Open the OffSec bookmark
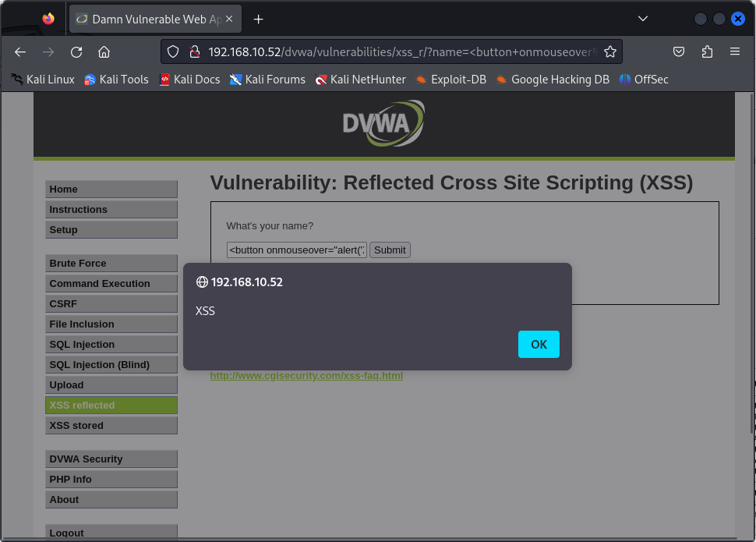 click(x=644, y=79)
